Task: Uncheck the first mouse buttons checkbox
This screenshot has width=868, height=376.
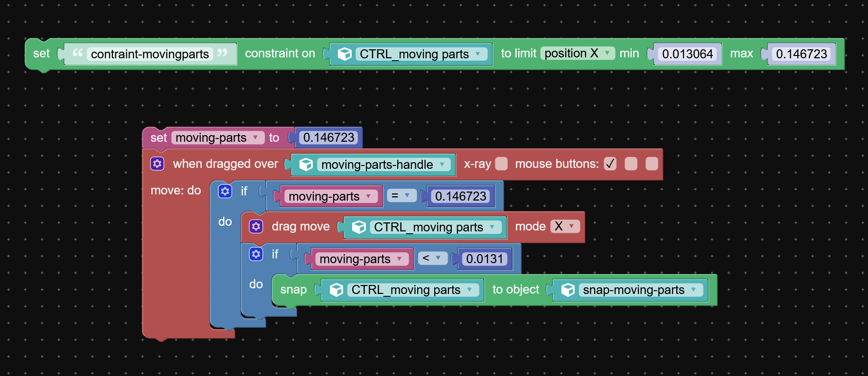Action: [x=610, y=164]
